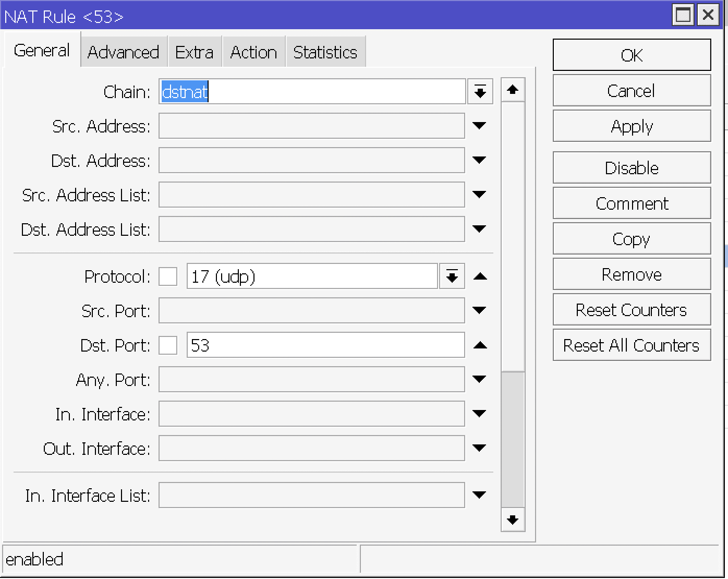728x579 pixels.
Task: Open the Out. Interface selector arrow
Action: point(480,448)
